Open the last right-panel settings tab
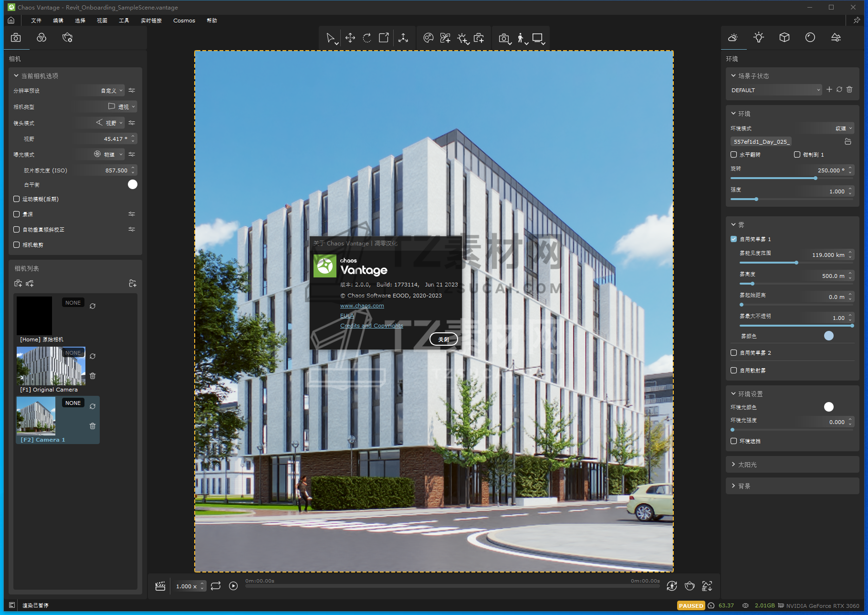The height and width of the screenshot is (615, 868). (x=836, y=37)
